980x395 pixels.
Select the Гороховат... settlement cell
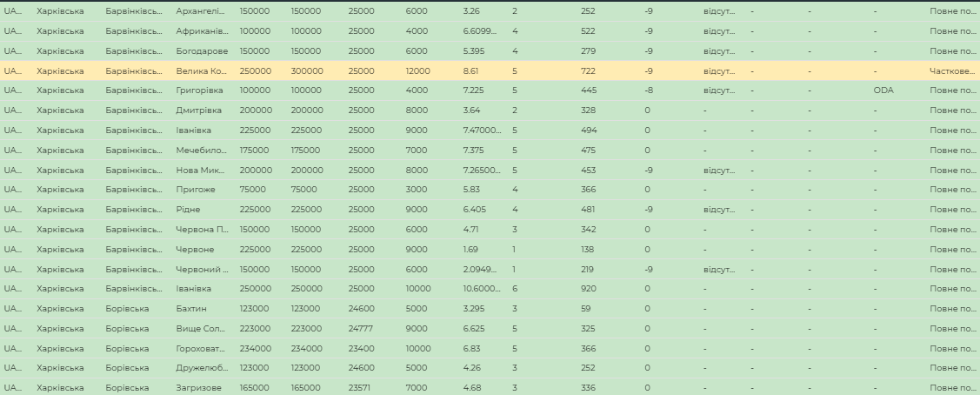tap(202, 348)
